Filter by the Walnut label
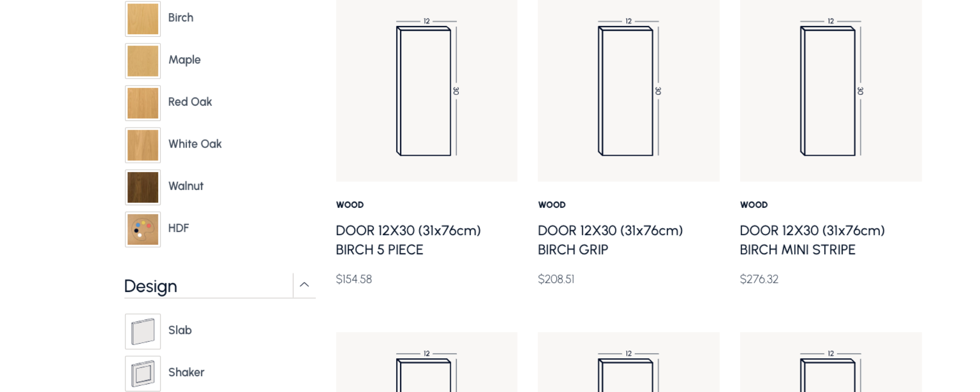980x392 pixels. point(186,186)
